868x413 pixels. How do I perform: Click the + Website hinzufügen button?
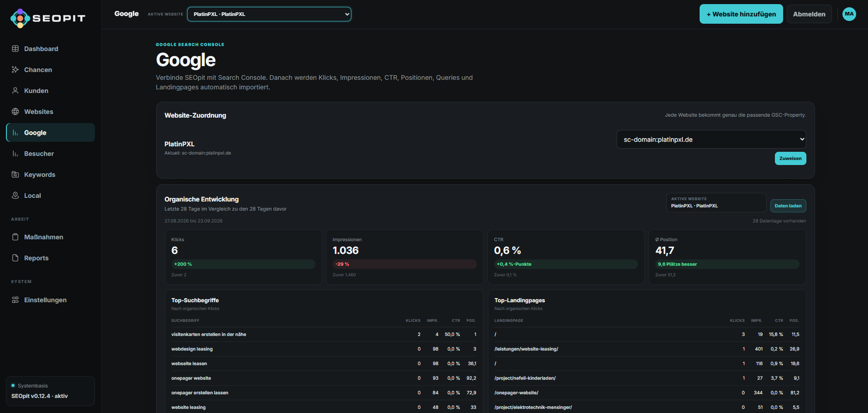(741, 14)
